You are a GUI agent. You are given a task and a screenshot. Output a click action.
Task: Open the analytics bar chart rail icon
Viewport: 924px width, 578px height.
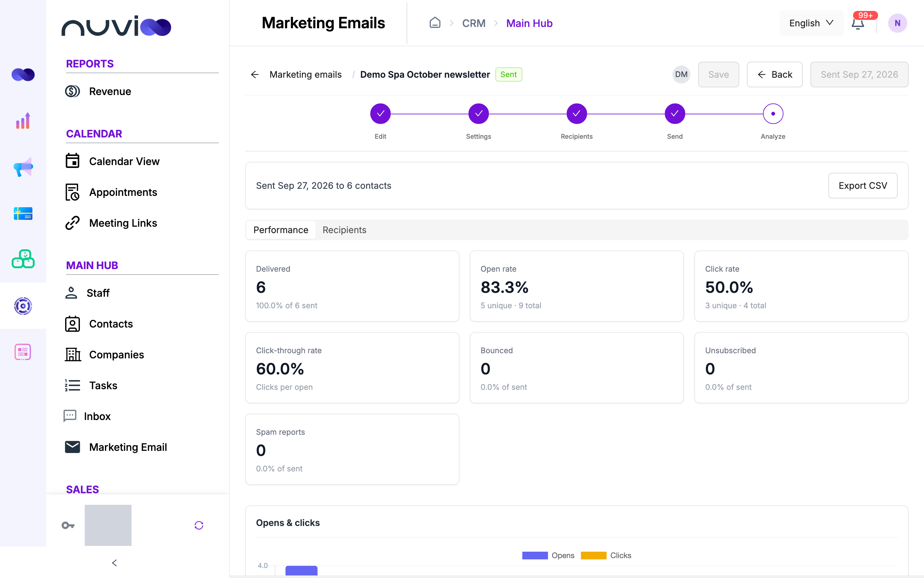pos(23,121)
